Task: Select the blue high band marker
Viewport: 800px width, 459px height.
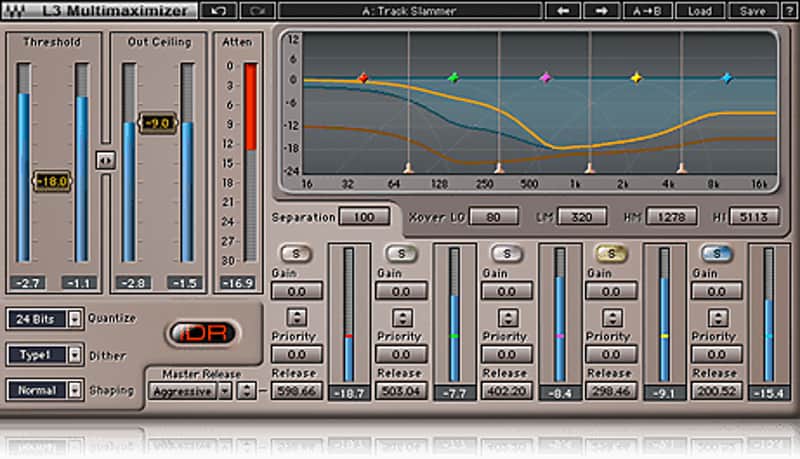Action: tap(727, 78)
